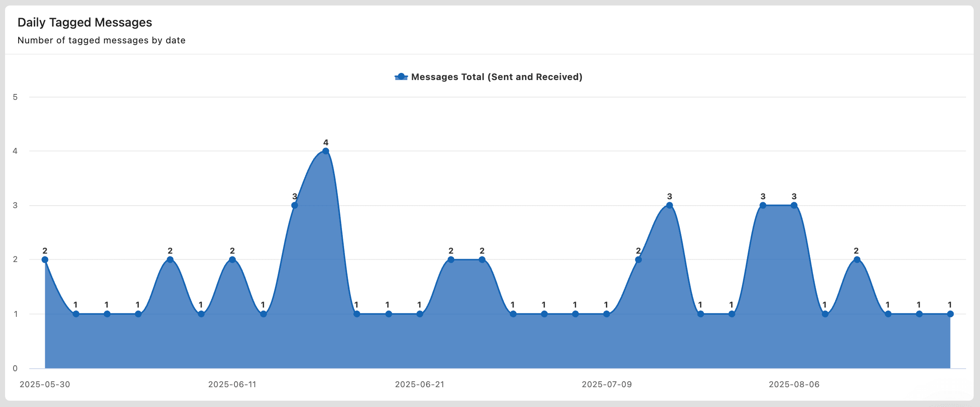This screenshot has width=980, height=407.
Task: Click the Daily Tagged Messages title
Action: 85,22
